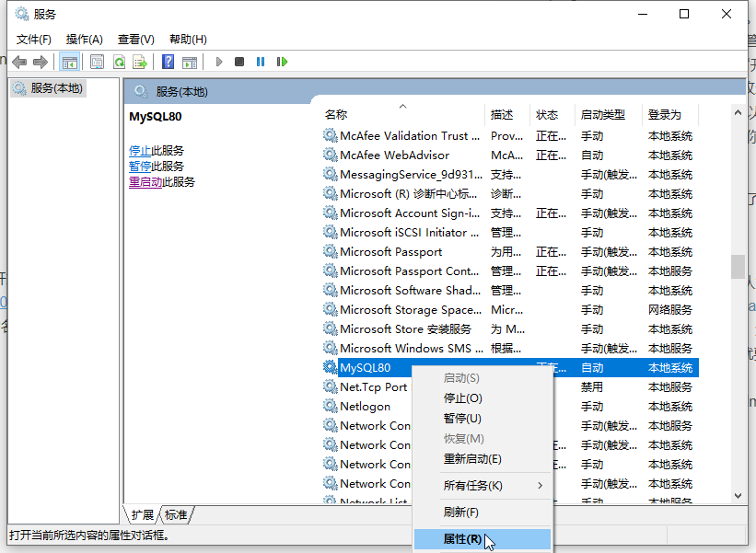Pause the service with the blue pause toolbar button
The width and height of the screenshot is (756, 553).
261,62
